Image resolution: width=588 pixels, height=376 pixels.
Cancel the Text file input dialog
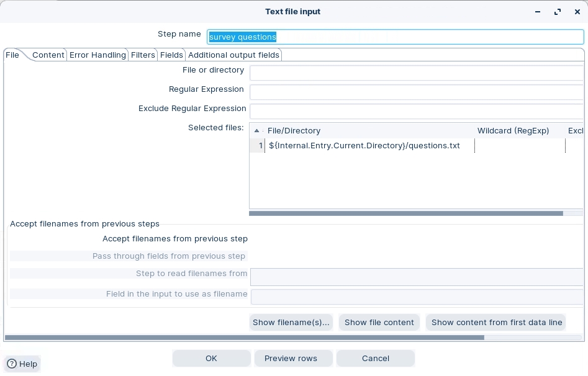click(x=375, y=359)
